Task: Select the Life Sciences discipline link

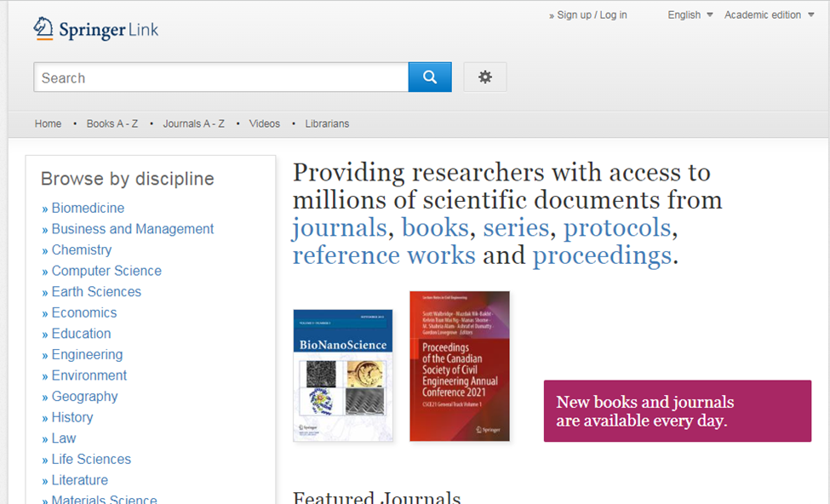Action: tap(91, 459)
